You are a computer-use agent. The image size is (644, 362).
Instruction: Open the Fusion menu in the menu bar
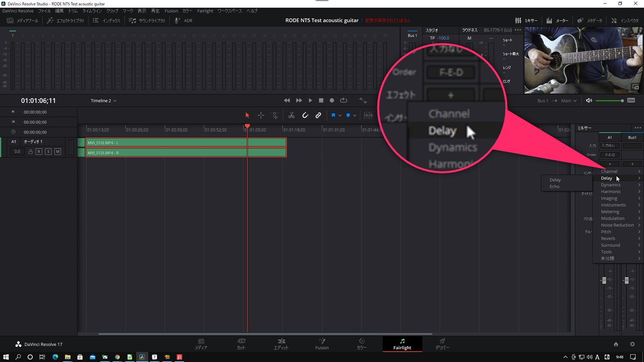tap(171, 11)
